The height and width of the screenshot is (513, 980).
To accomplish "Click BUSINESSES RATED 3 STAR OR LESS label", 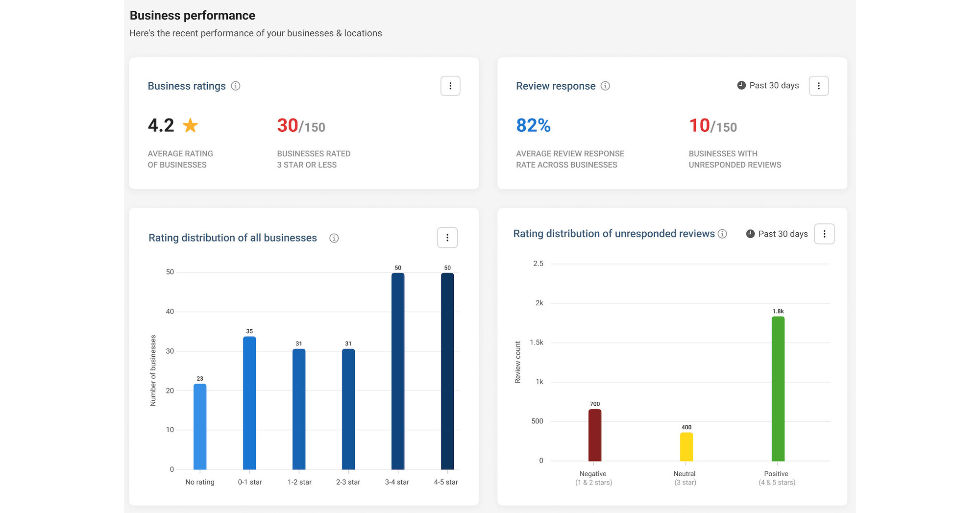I will (x=314, y=159).
